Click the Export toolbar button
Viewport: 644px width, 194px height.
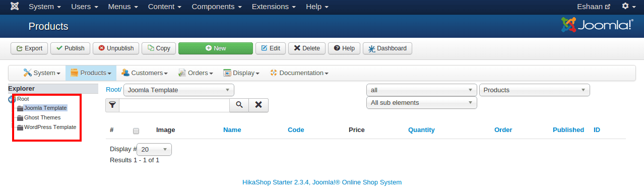pos(29,48)
